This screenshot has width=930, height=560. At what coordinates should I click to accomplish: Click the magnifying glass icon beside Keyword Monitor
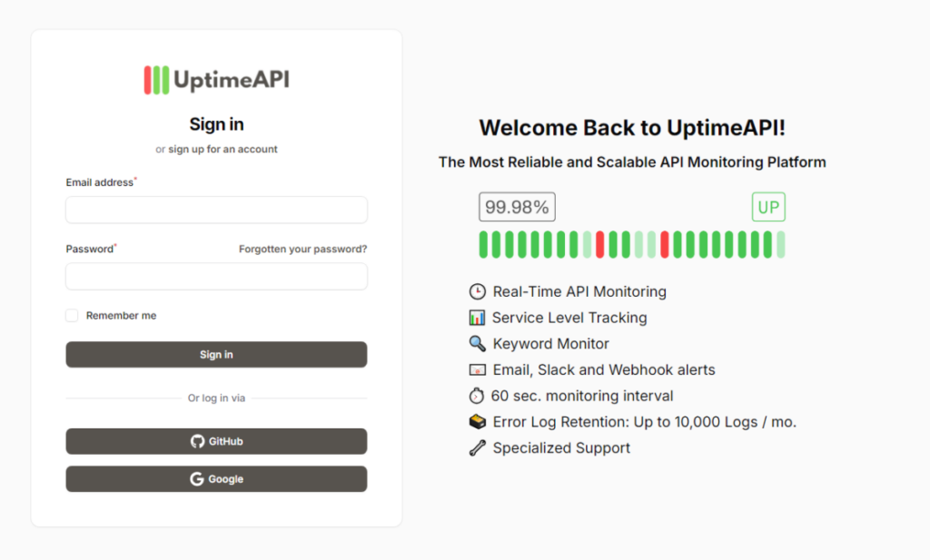pyautogui.click(x=477, y=344)
